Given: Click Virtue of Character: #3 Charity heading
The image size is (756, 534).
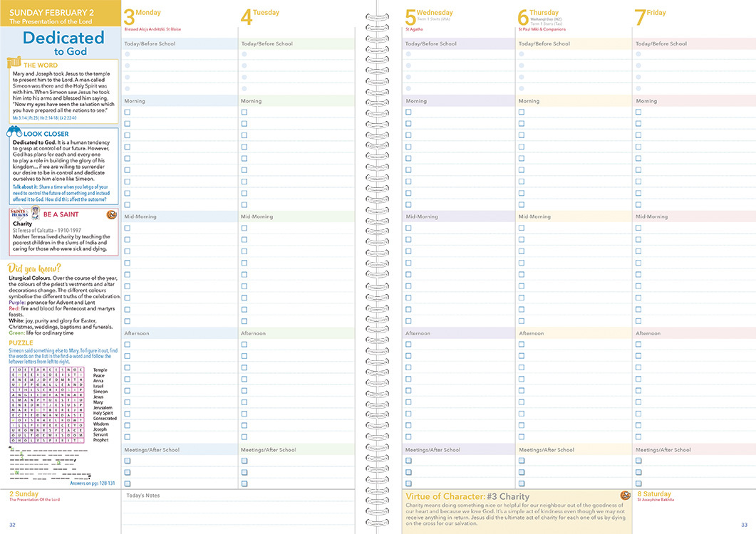Looking at the screenshot, I should tap(467, 496).
